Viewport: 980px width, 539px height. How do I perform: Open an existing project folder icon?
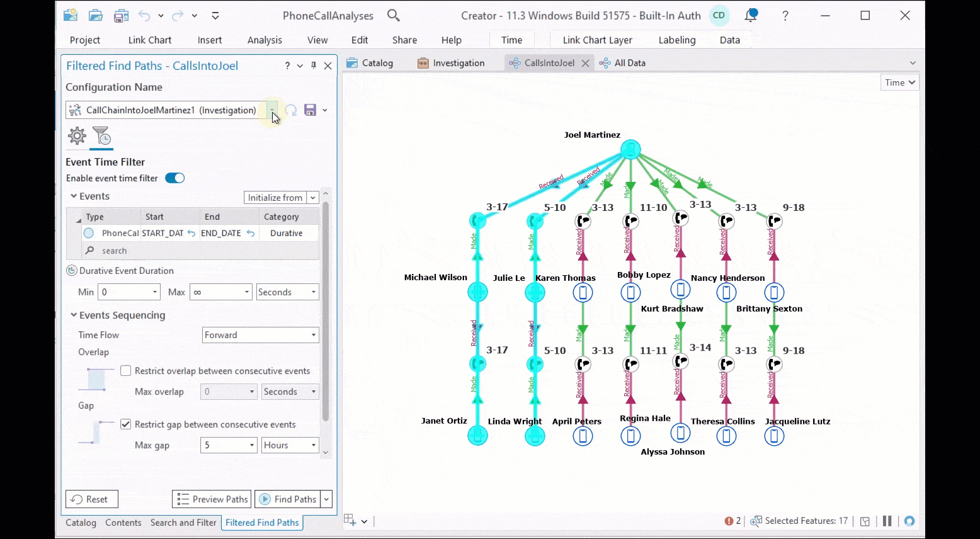96,15
